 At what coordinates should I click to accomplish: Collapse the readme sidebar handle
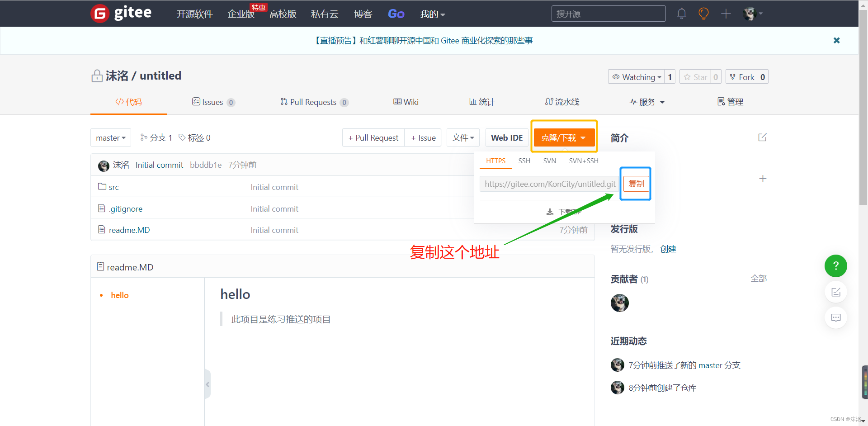[208, 384]
